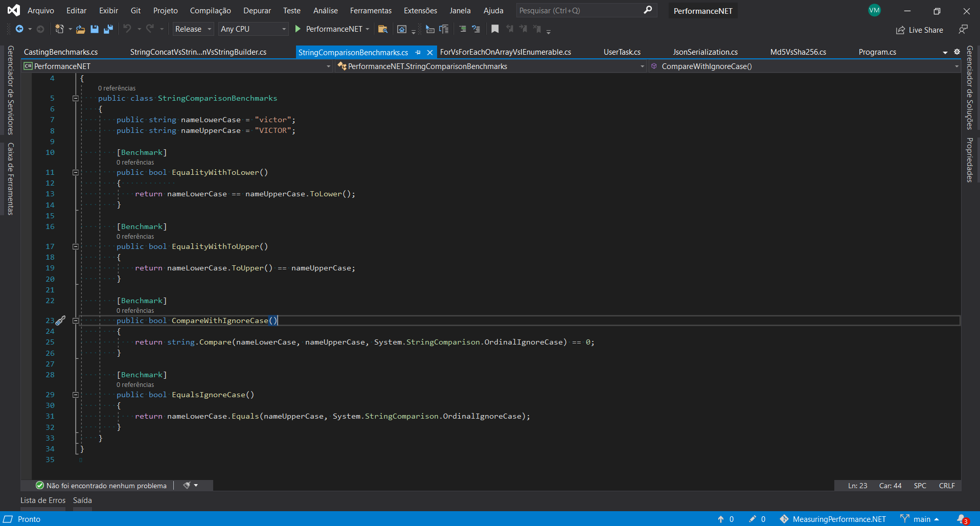Save the current file with the floppy disk icon
Viewport: 980px width, 526px height.
tap(95, 29)
